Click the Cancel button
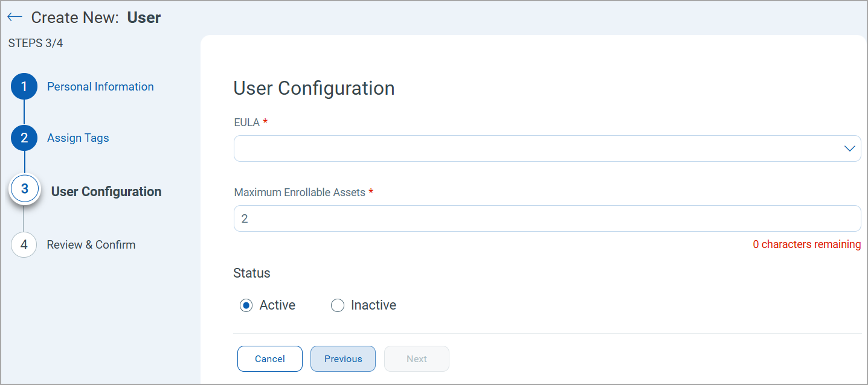This screenshot has width=868, height=385. pyautogui.click(x=270, y=358)
